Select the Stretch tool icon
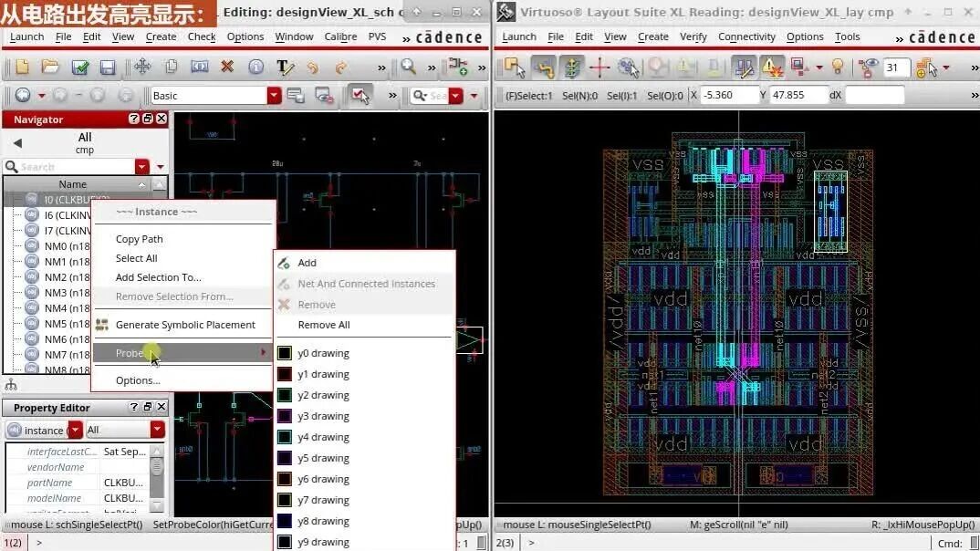Viewport: 980px width, 551px height. [199, 67]
